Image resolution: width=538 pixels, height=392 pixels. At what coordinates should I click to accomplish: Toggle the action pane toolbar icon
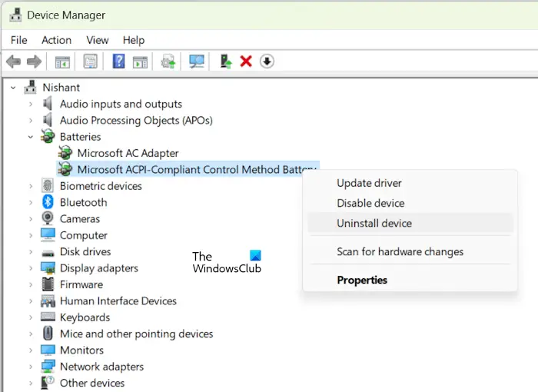coord(140,62)
